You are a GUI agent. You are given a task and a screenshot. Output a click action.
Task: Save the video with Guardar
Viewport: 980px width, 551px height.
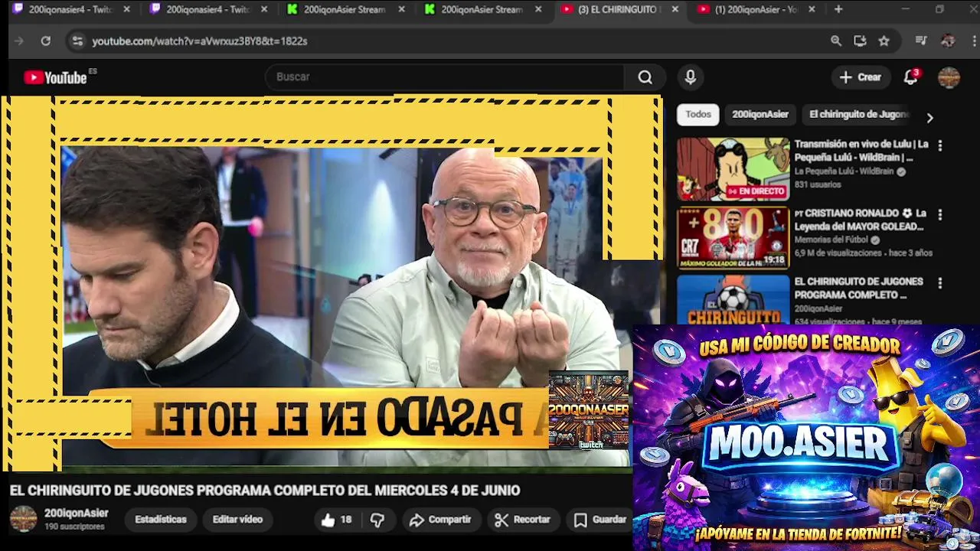[600, 520]
